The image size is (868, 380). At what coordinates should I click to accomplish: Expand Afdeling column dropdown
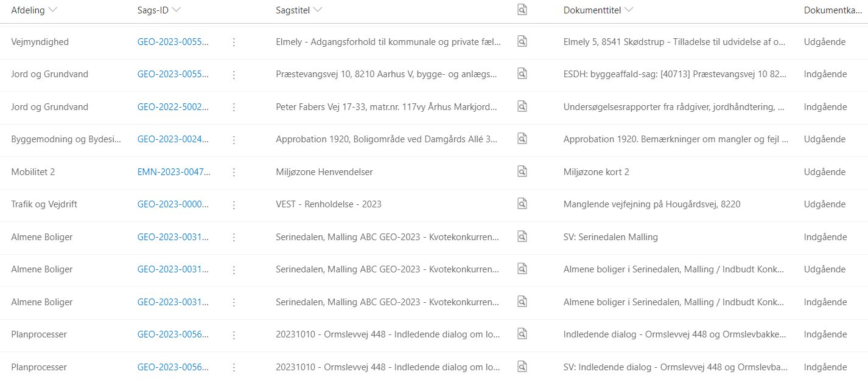click(x=52, y=10)
